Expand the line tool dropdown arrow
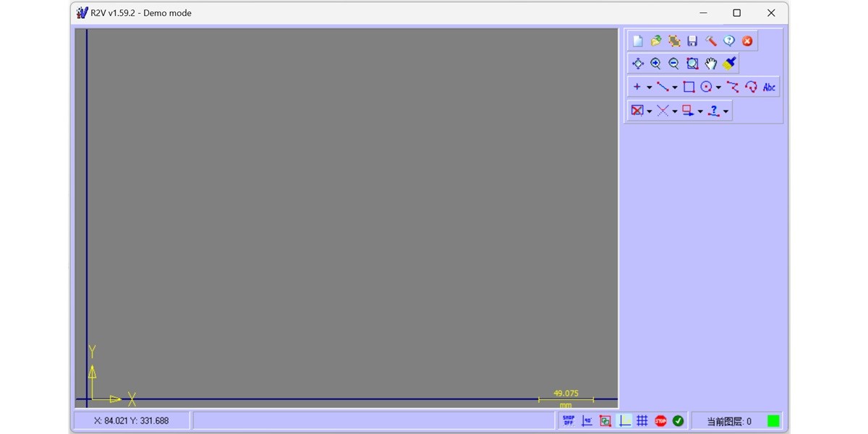Image resolution: width=868 pixels, height=434 pixels. pyautogui.click(x=675, y=86)
